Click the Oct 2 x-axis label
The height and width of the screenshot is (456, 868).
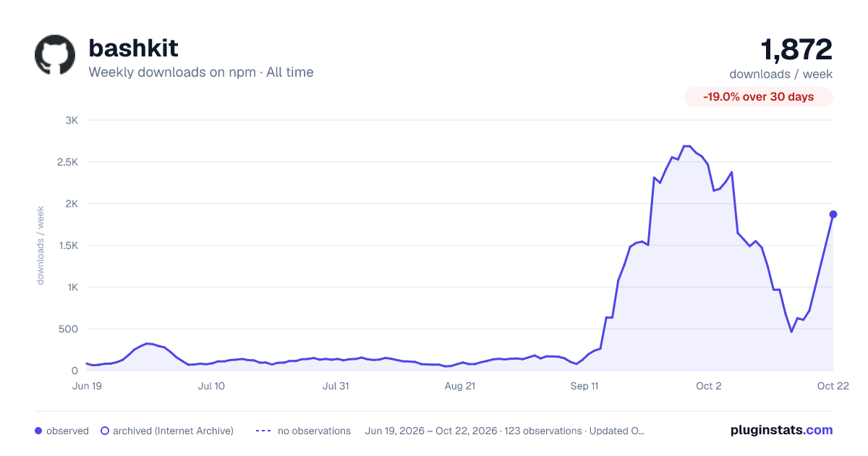click(x=709, y=386)
